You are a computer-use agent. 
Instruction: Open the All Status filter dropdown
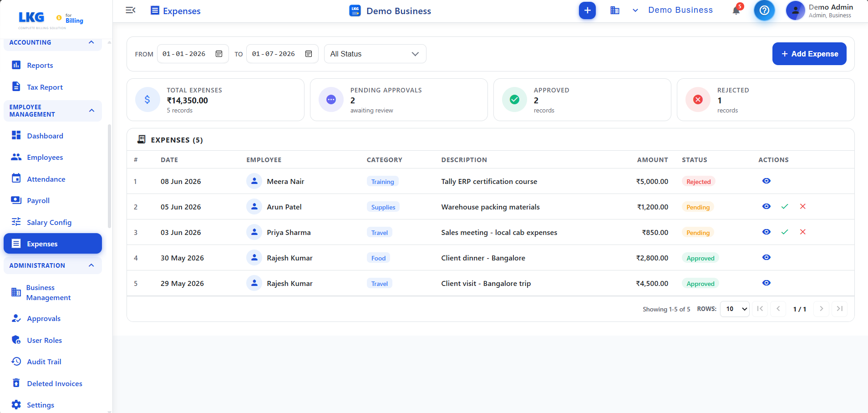coord(375,54)
